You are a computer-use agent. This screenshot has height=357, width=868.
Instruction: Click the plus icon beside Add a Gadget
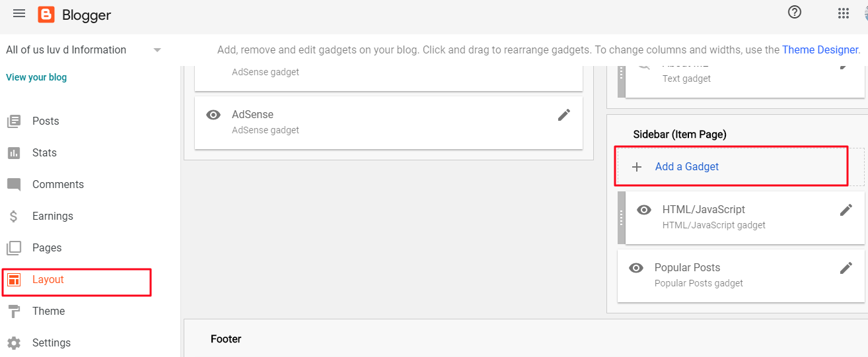[x=637, y=167]
